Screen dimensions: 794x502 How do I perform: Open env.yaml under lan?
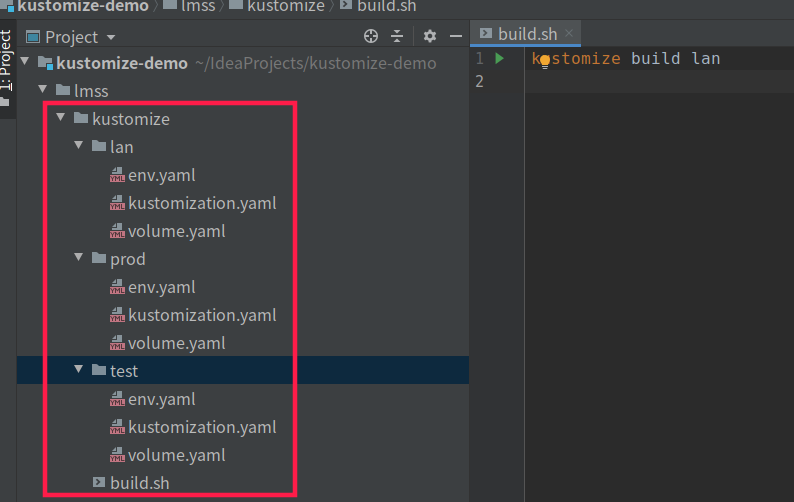[x=162, y=175]
